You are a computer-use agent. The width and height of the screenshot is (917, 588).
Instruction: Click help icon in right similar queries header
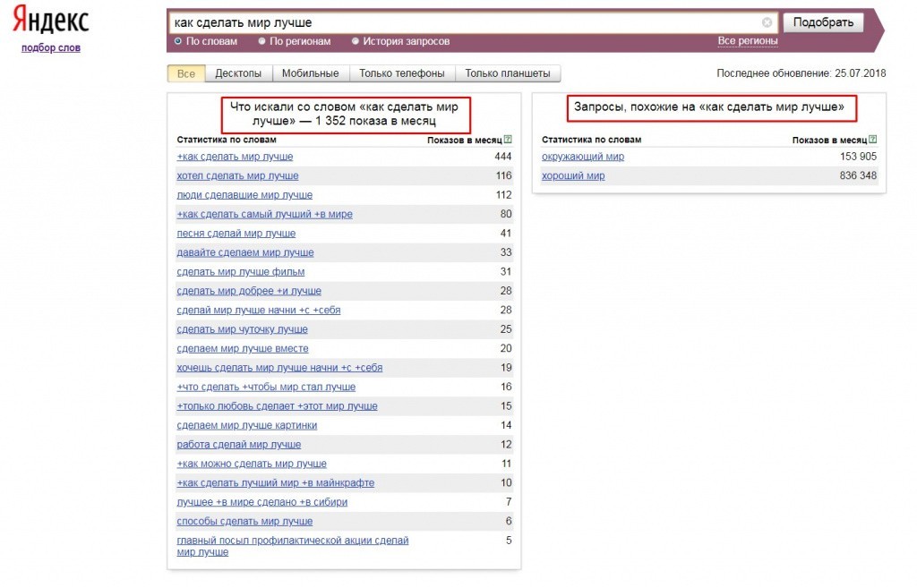[x=872, y=140]
